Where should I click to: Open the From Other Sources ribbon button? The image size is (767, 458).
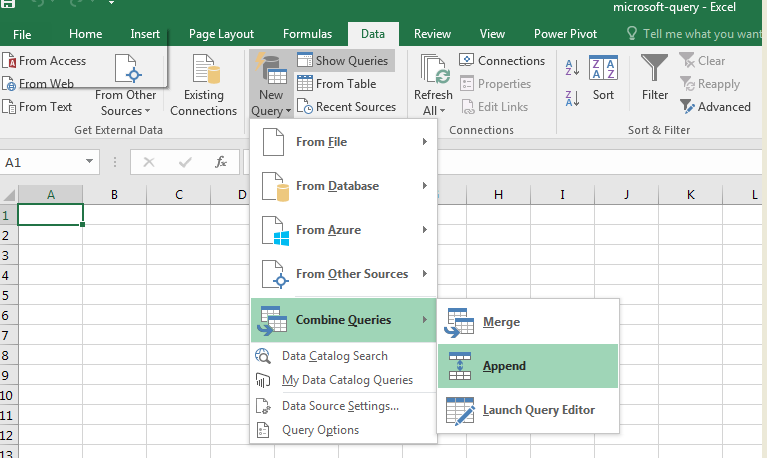click(x=126, y=85)
